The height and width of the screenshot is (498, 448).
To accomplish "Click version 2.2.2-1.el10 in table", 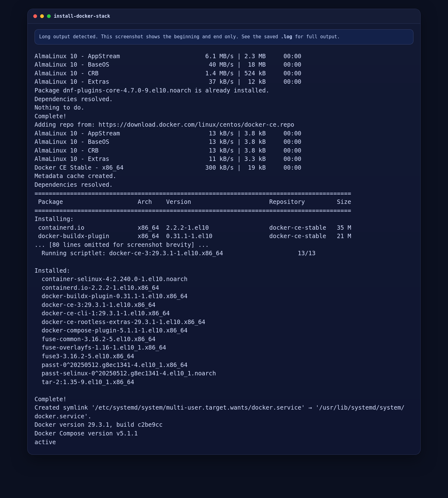I will 188,228.
